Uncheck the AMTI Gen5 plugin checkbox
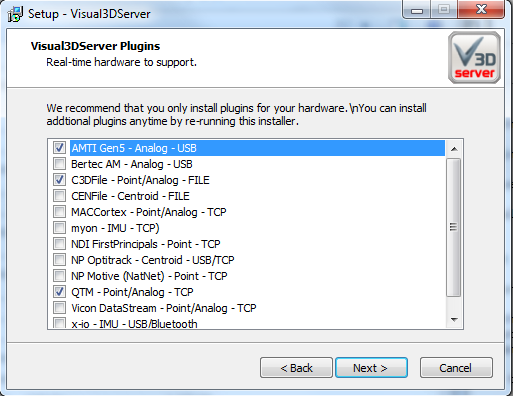This screenshot has width=513, height=396. pos(59,147)
